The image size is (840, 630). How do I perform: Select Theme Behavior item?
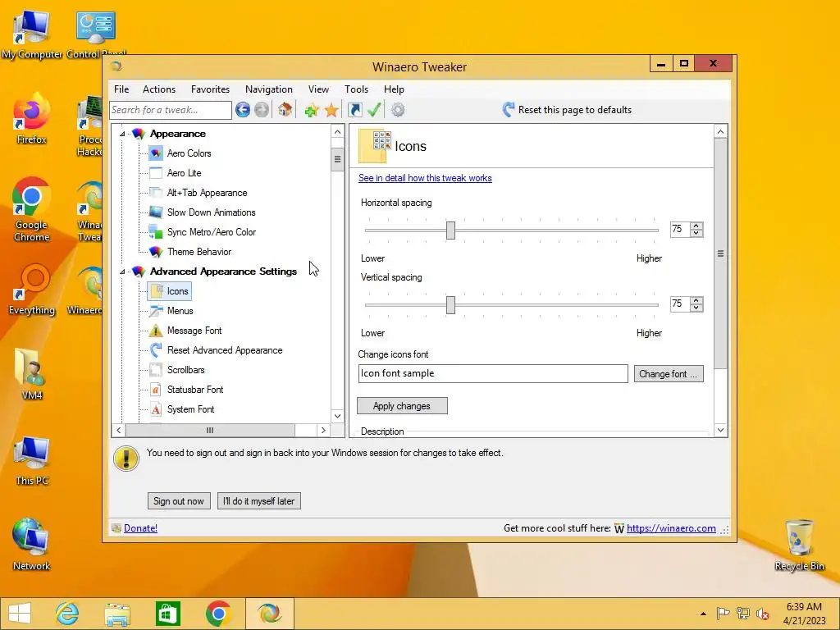click(x=199, y=252)
